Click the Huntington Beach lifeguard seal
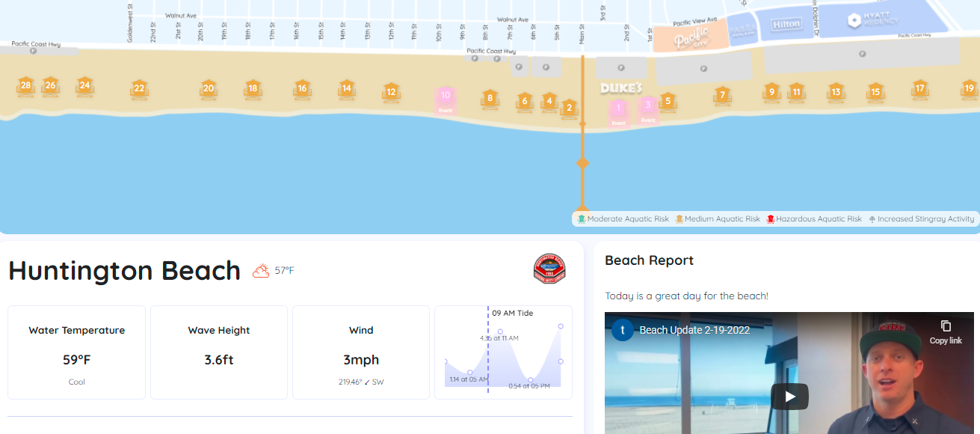The image size is (980, 434). pos(549,269)
